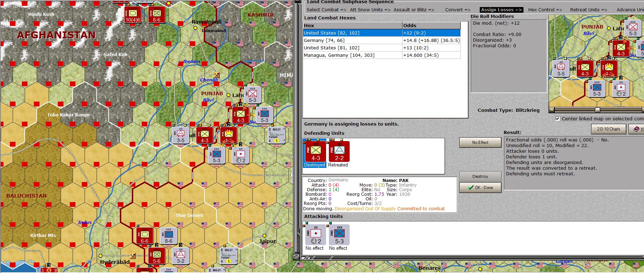Click the blue 5-3 unit at minimap bottom

597,89
